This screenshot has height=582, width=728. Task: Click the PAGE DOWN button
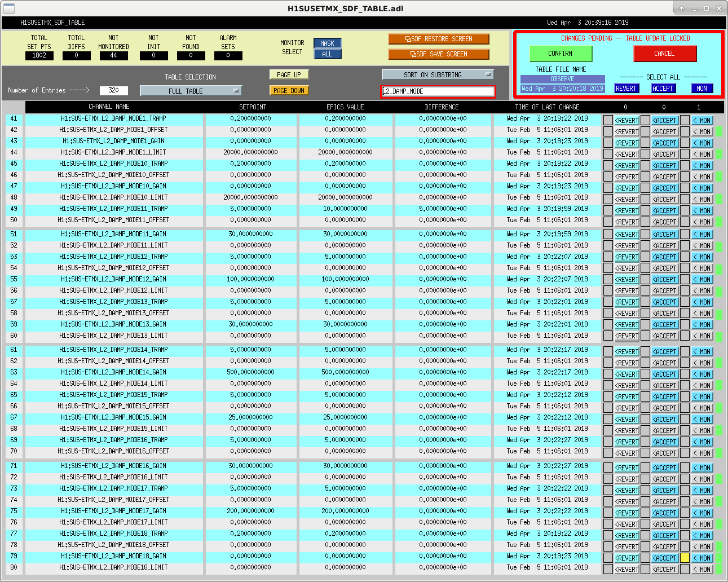(x=289, y=90)
